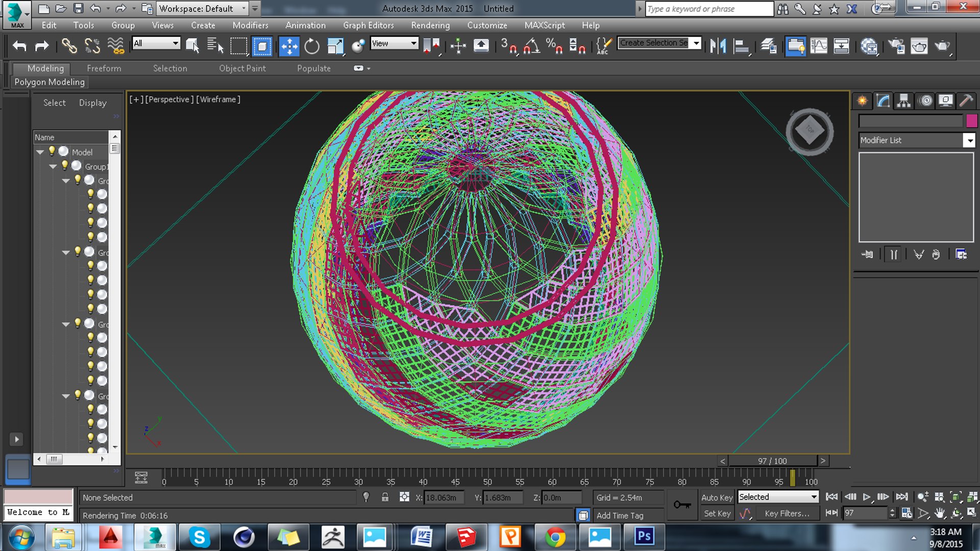The width and height of the screenshot is (980, 551).
Task: Toggle the Selection Lock padlock
Action: point(385,497)
